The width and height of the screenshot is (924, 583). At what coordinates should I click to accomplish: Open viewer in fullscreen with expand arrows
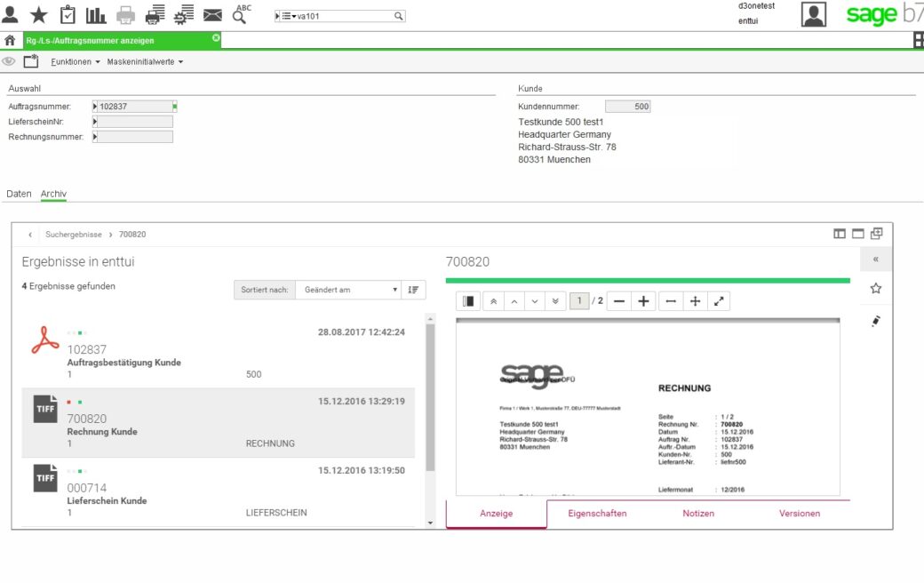pos(719,301)
